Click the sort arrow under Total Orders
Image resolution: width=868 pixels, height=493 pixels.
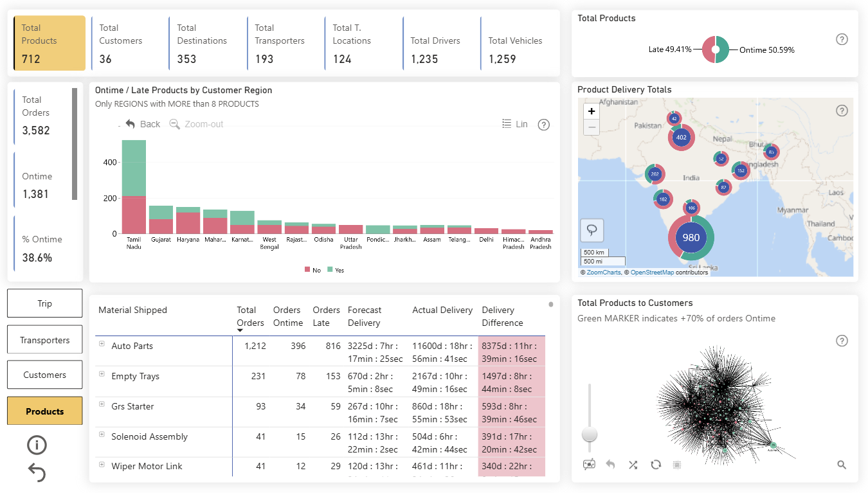pos(240,330)
